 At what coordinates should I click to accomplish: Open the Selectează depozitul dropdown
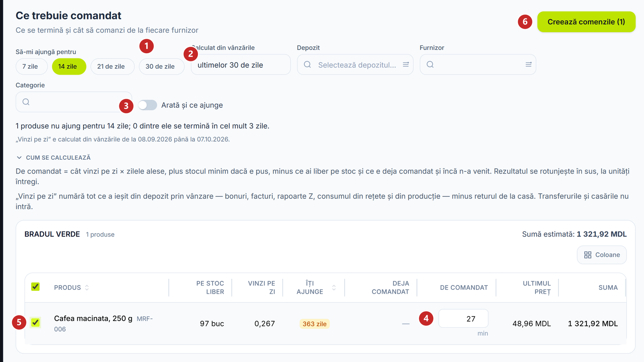pos(355,64)
